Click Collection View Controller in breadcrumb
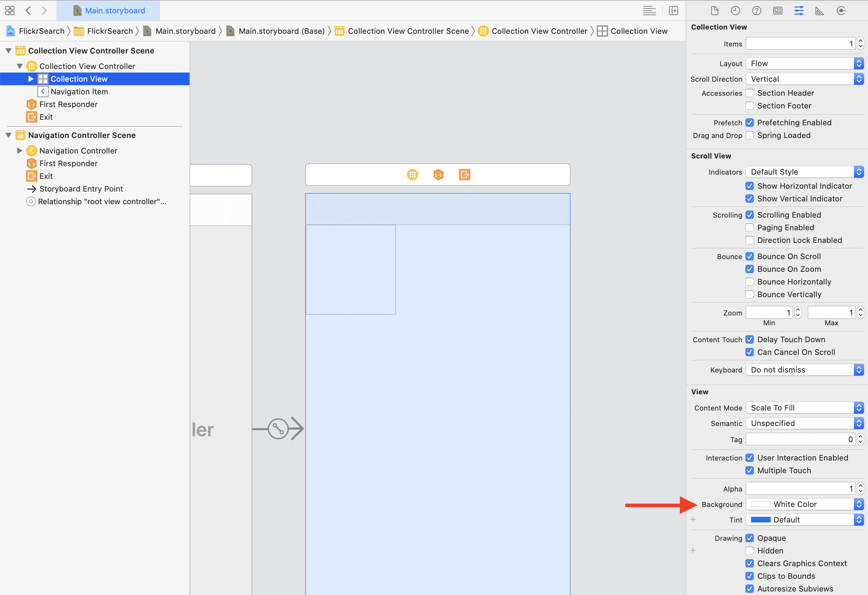Image resolution: width=868 pixels, height=595 pixels. coord(539,31)
